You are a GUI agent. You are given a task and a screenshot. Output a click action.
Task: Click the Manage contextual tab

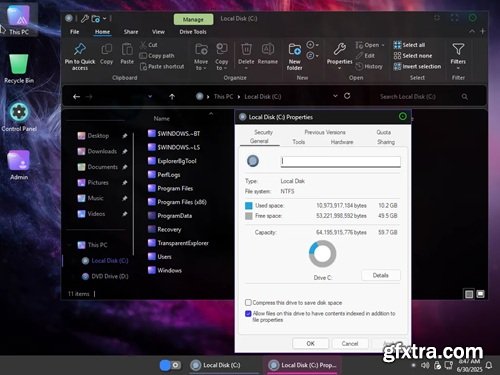pyautogui.click(x=193, y=19)
